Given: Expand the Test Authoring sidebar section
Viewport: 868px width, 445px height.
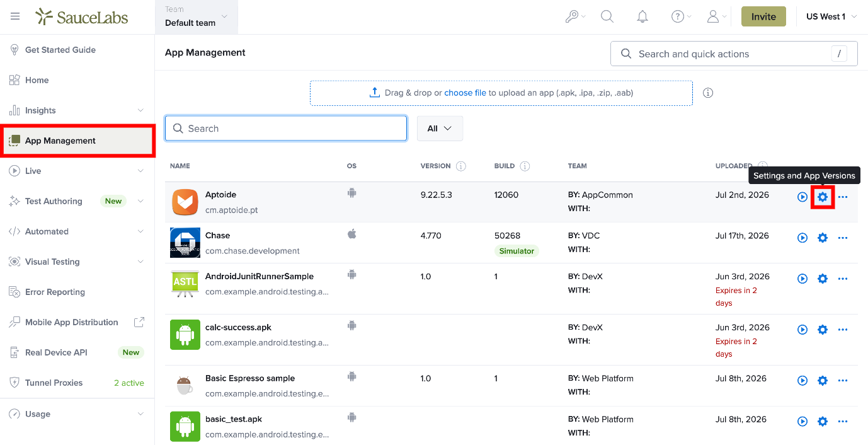Looking at the screenshot, I should point(140,201).
